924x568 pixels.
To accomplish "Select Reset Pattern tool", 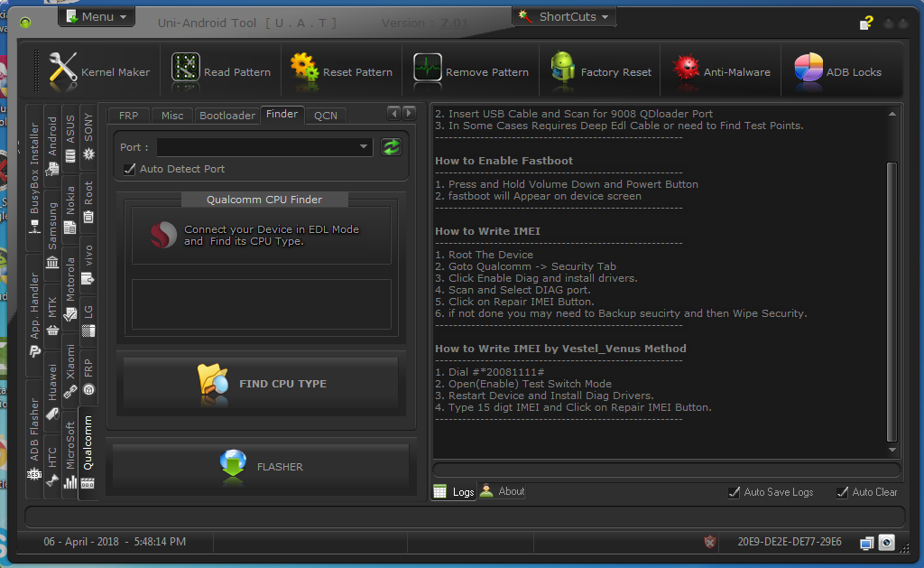I will [341, 71].
